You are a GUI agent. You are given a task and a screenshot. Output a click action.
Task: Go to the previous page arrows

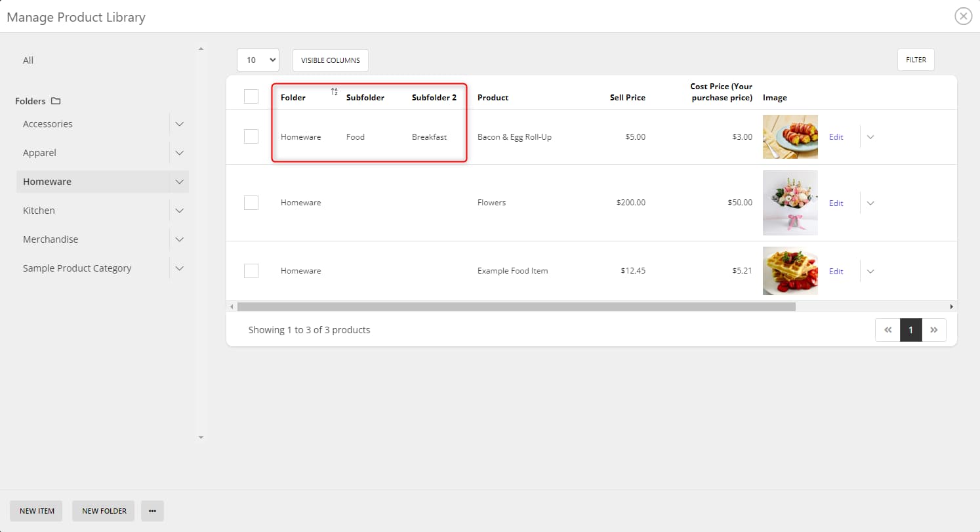click(x=888, y=330)
